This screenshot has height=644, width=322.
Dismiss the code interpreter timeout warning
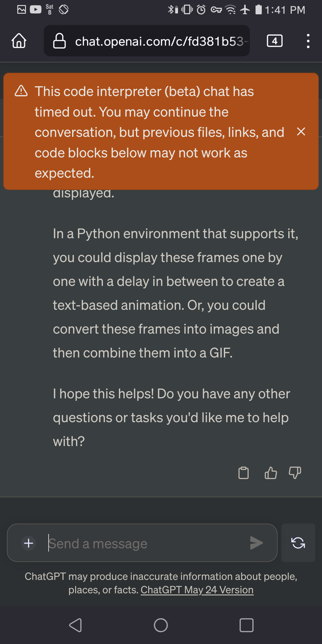tap(301, 131)
